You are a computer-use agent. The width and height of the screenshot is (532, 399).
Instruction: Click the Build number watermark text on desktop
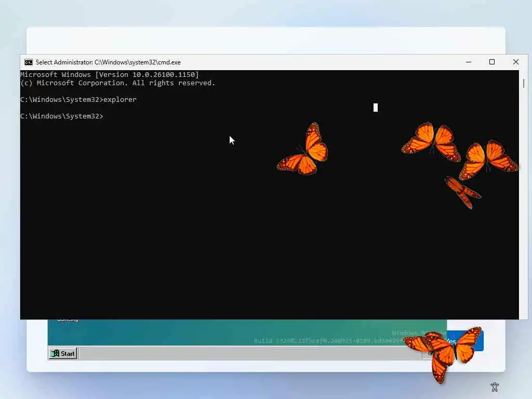click(x=329, y=341)
